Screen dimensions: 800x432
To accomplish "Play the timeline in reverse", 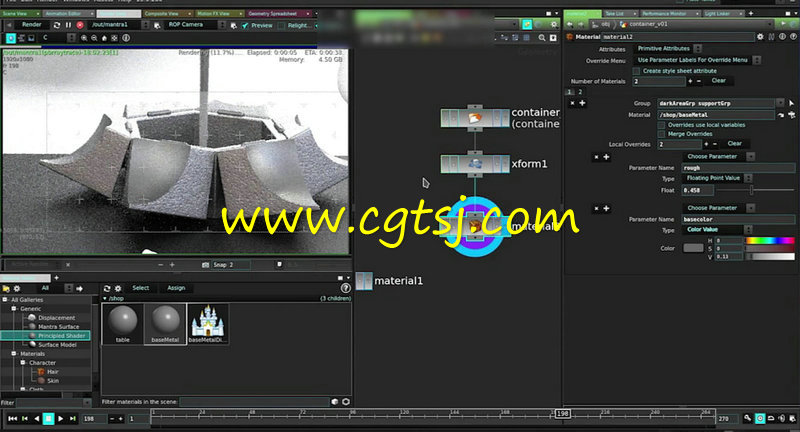I will 37,419.
